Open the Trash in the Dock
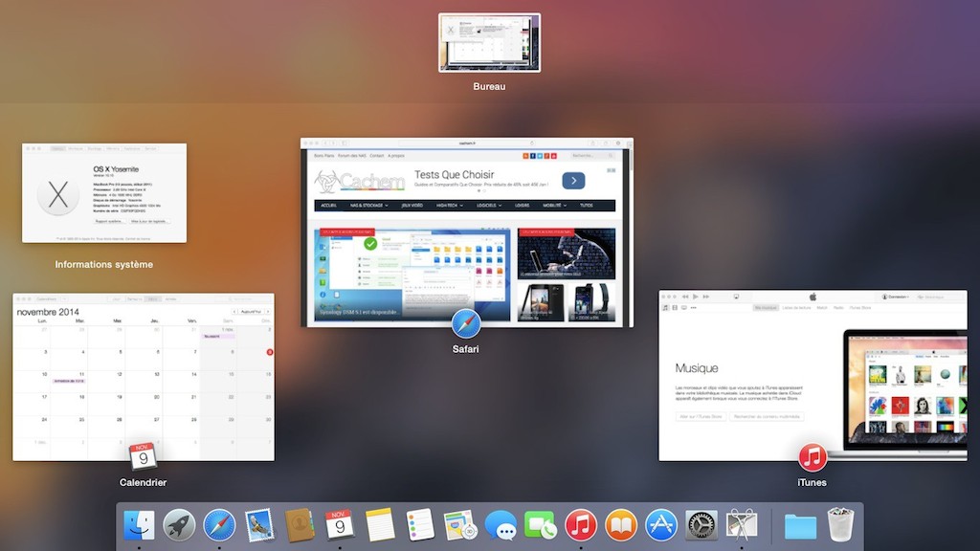The width and height of the screenshot is (980, 551). [x=840, y=525]
